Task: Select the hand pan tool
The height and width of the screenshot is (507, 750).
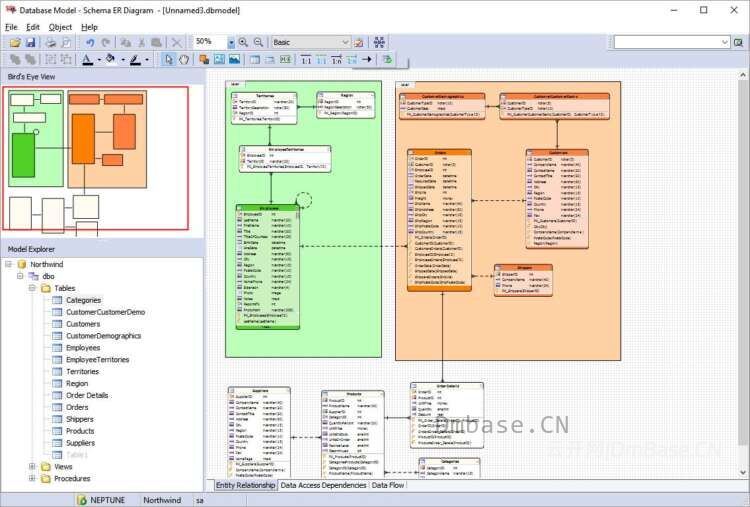Action: pos(184,59)
